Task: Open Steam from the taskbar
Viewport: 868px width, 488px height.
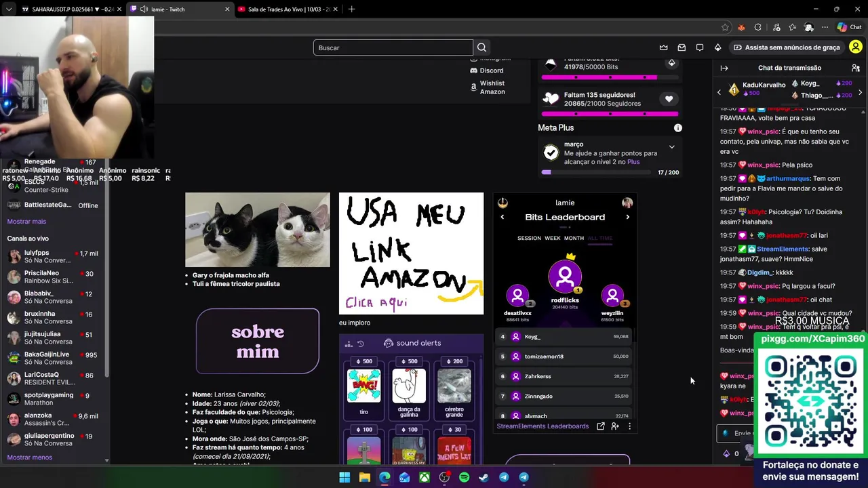Action: pos(484,477)
